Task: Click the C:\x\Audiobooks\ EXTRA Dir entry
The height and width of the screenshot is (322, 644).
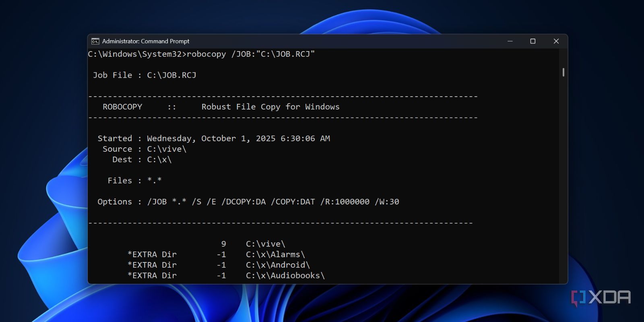Action: pos(285,275)
